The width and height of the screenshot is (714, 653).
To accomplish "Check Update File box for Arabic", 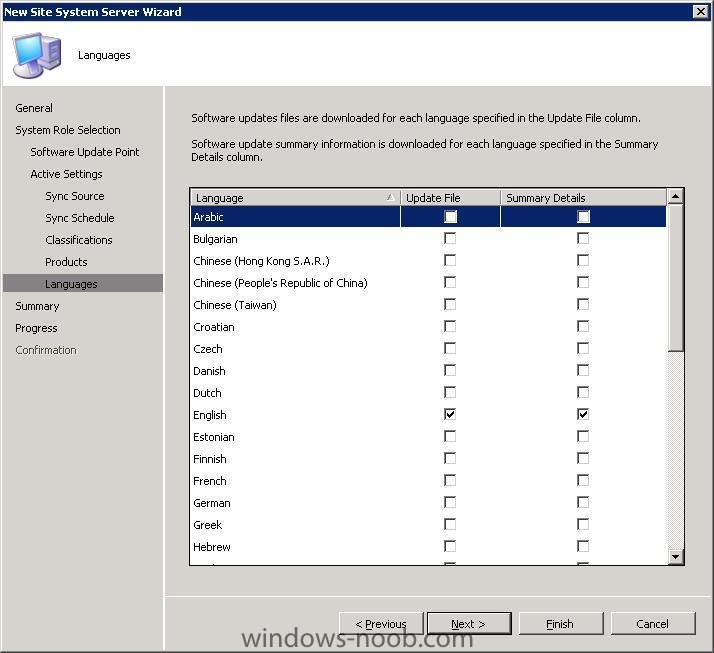I will [450, 216].
